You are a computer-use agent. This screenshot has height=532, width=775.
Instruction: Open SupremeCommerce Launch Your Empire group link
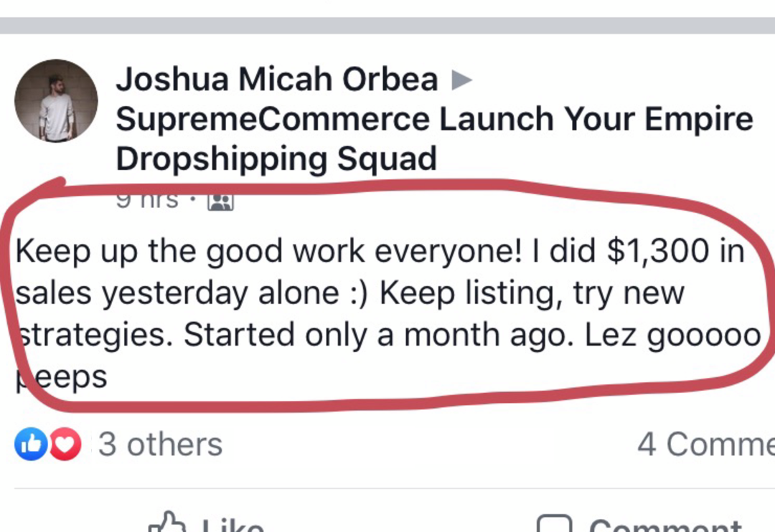pyautogui.click(x=434, y=119)
